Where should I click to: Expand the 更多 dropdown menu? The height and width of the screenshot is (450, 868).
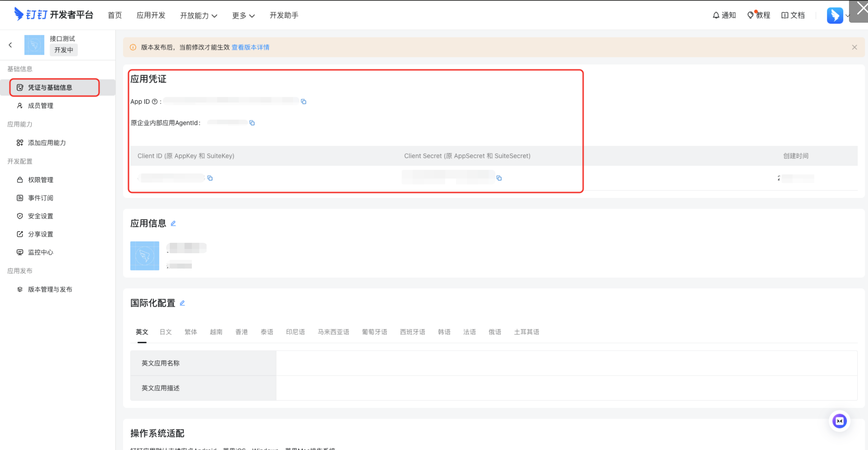(243, 16)
